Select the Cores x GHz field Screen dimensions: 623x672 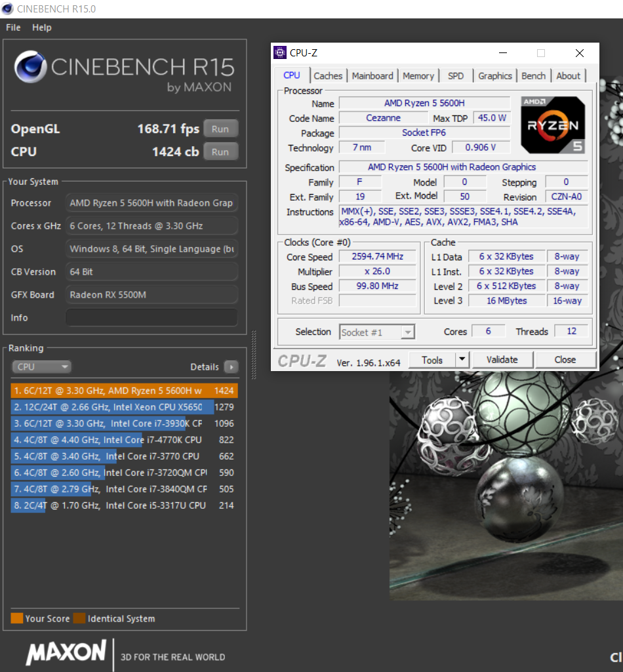pos(151,226)
